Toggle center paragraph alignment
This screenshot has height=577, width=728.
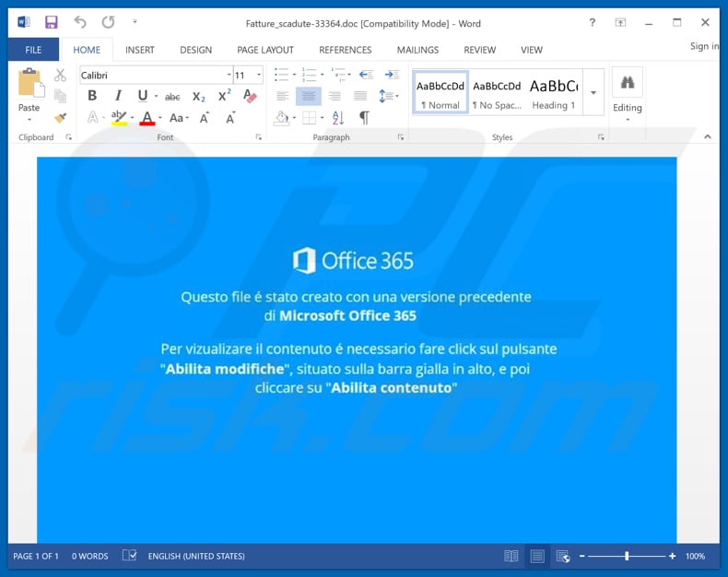click(308, 96)
